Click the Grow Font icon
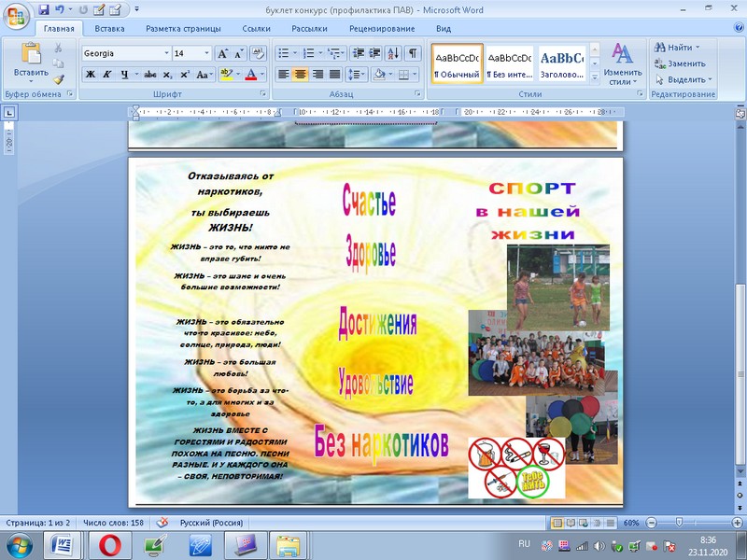Image resolution: width=747 pixels, height=560 pixels. (x=222, y=54)
